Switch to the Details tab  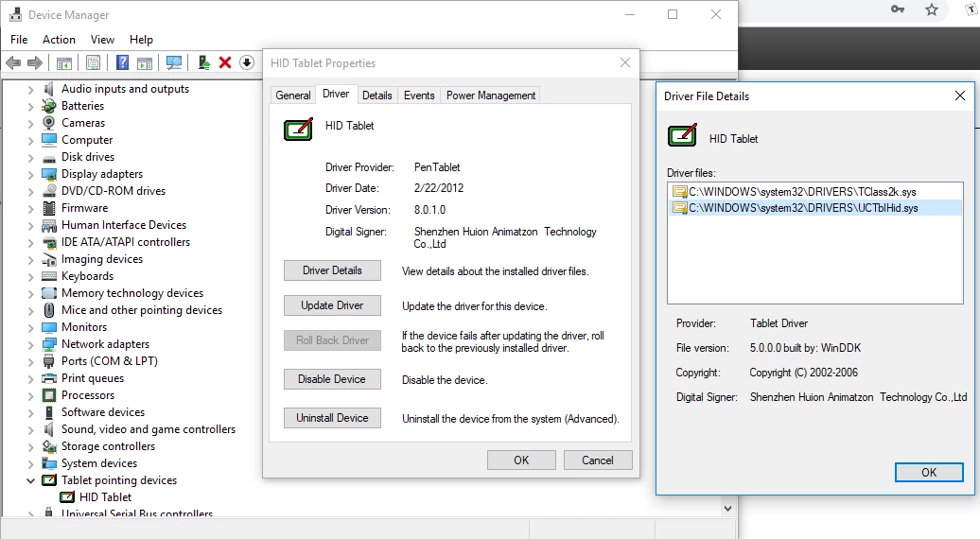[x=376, y=96]
